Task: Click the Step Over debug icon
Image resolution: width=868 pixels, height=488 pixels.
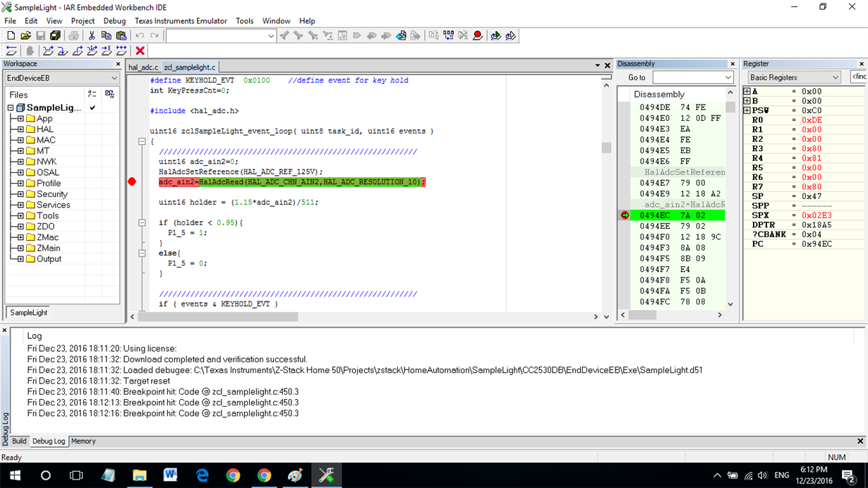Action: pos(48,51)
